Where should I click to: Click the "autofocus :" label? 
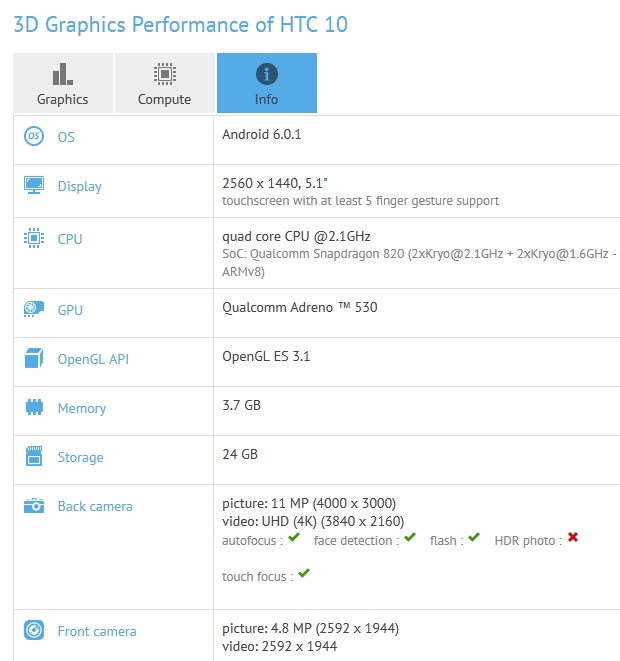tap(252, 540)
